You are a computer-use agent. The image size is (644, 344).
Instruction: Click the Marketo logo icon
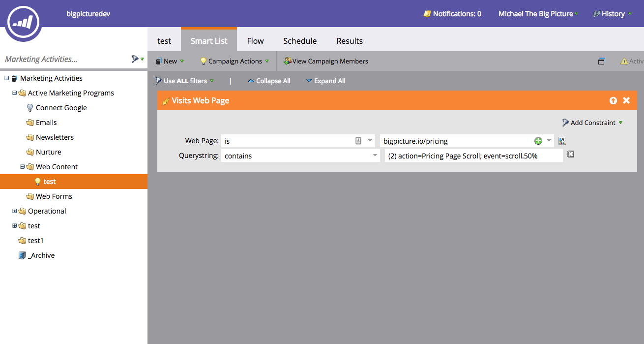point(23,22)
